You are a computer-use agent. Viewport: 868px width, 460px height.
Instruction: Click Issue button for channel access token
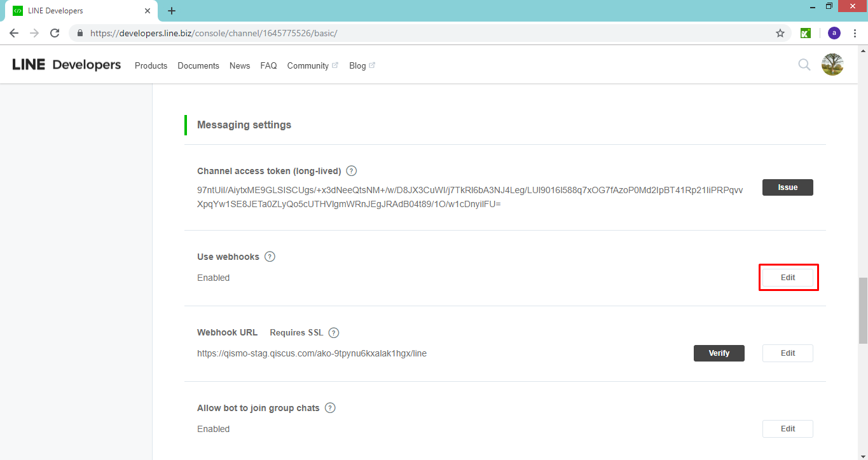tap(787, 187)
